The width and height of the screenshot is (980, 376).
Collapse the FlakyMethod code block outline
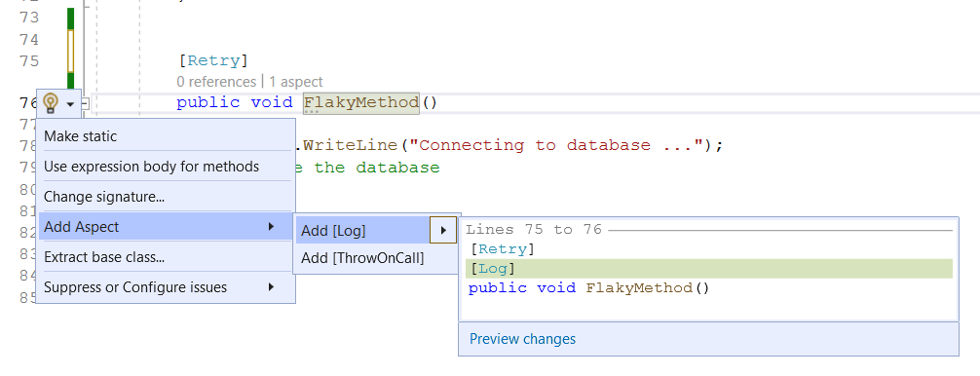[87, 103]
